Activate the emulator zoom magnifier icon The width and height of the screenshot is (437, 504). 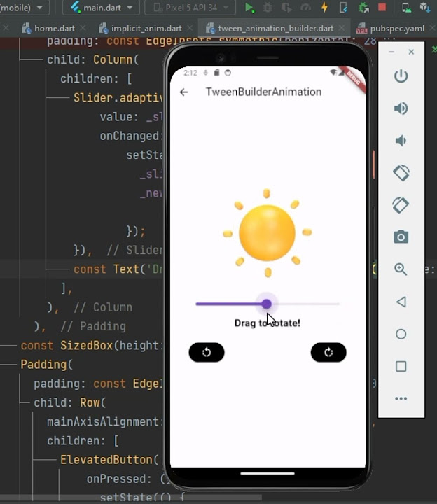[401, 269]
